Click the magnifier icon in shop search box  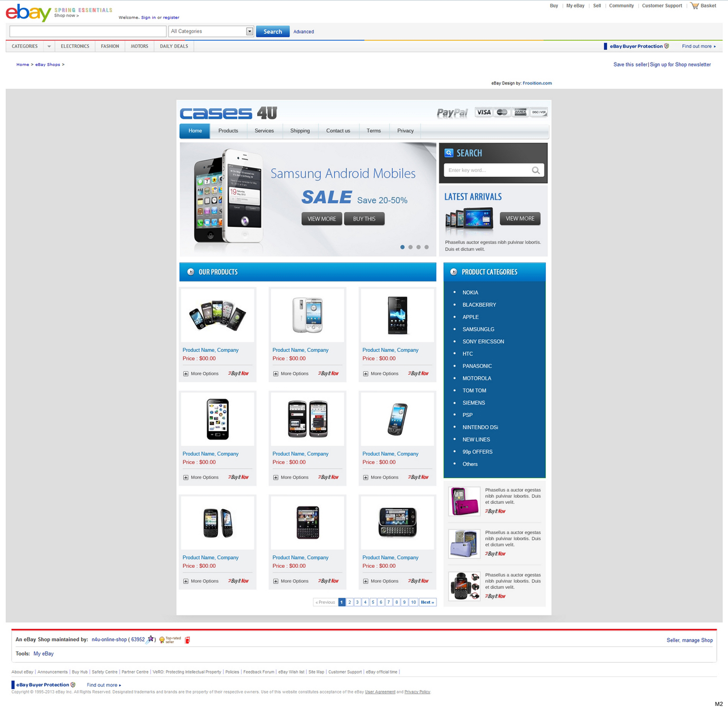pos(536,170)
